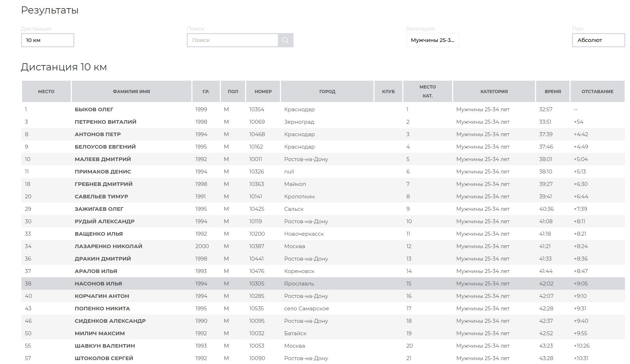Click city null for Примаков
The image size is (630, 364).
(289, 172)
